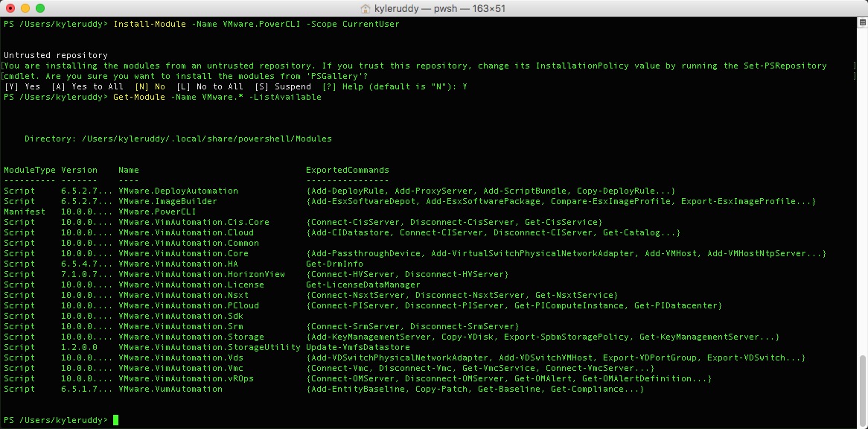Click VMware.VimAutomation.License module name

[191, 285]
